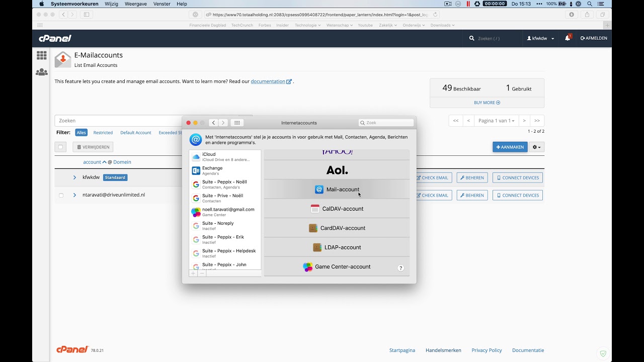
Task: Remove account with the minus button
Action: coord(202,273)
